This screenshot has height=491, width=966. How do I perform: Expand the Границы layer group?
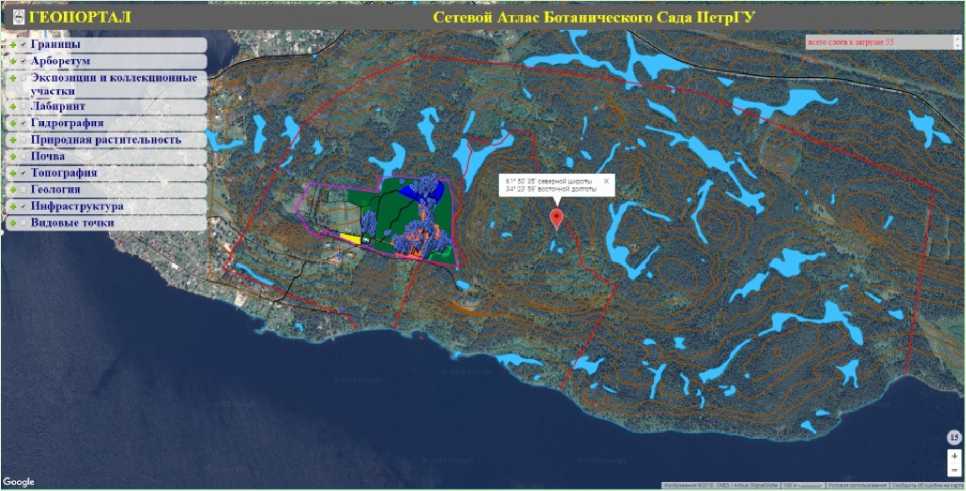coord(12,44)
